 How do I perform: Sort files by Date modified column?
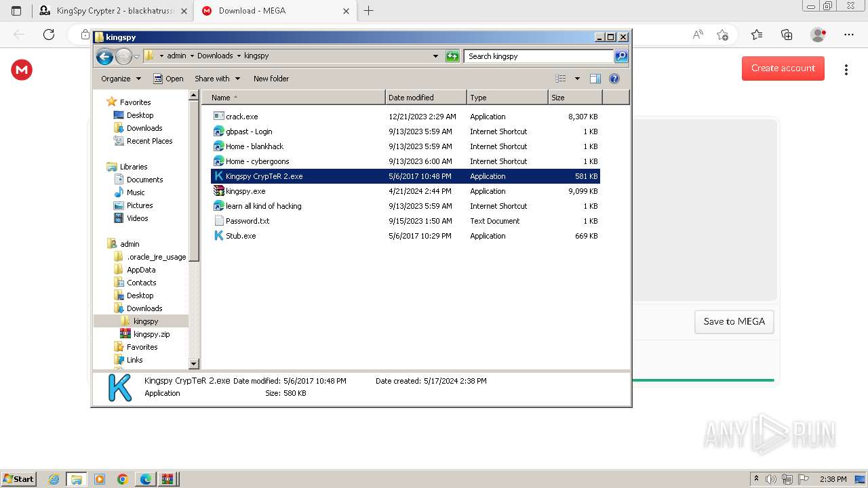coord(426,98)
